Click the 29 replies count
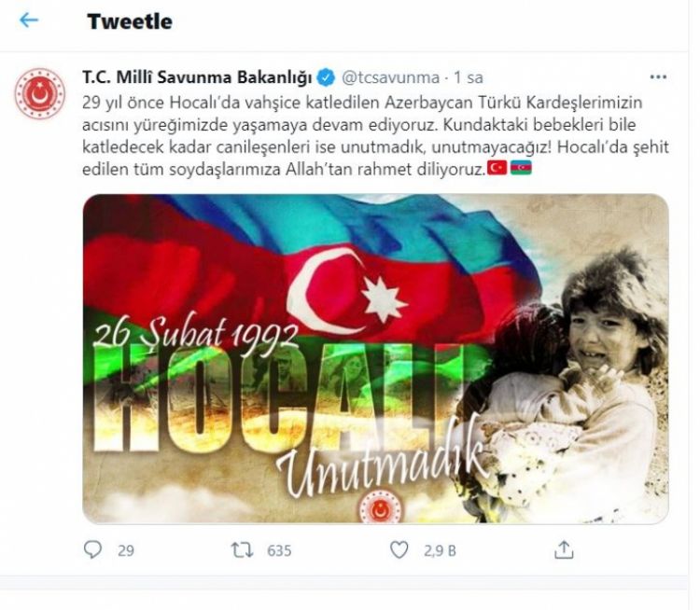 (126, 550)
